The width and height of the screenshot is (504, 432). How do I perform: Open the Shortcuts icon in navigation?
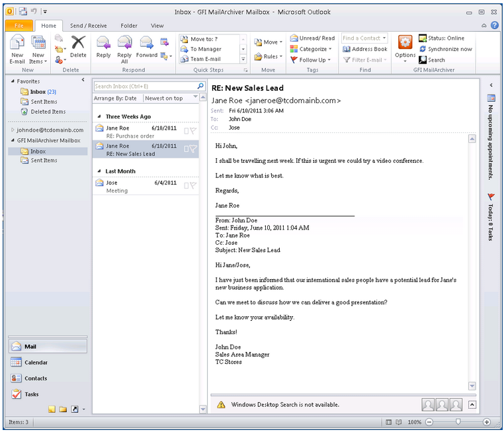(x=75, y=410)
